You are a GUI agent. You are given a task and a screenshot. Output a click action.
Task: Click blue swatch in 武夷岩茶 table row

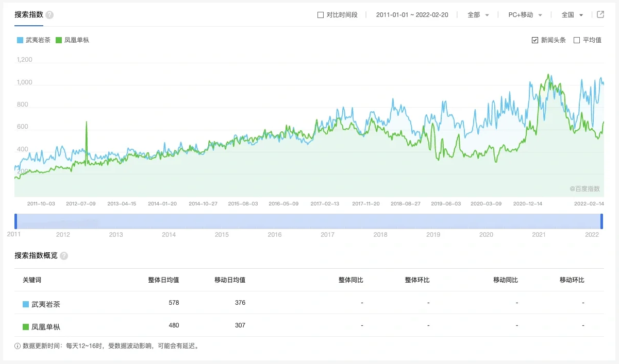coord(26,304)
